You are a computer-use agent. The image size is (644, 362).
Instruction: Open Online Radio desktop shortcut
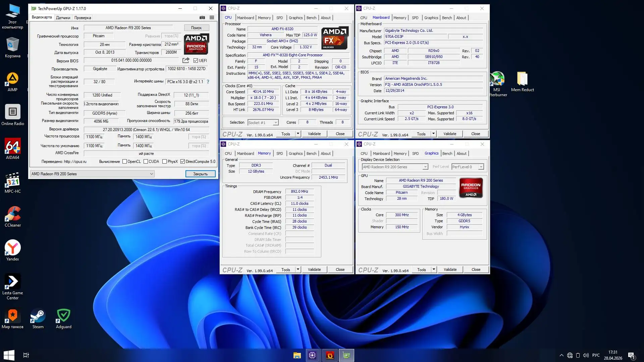pyautogui.click(x=12, y=115)
